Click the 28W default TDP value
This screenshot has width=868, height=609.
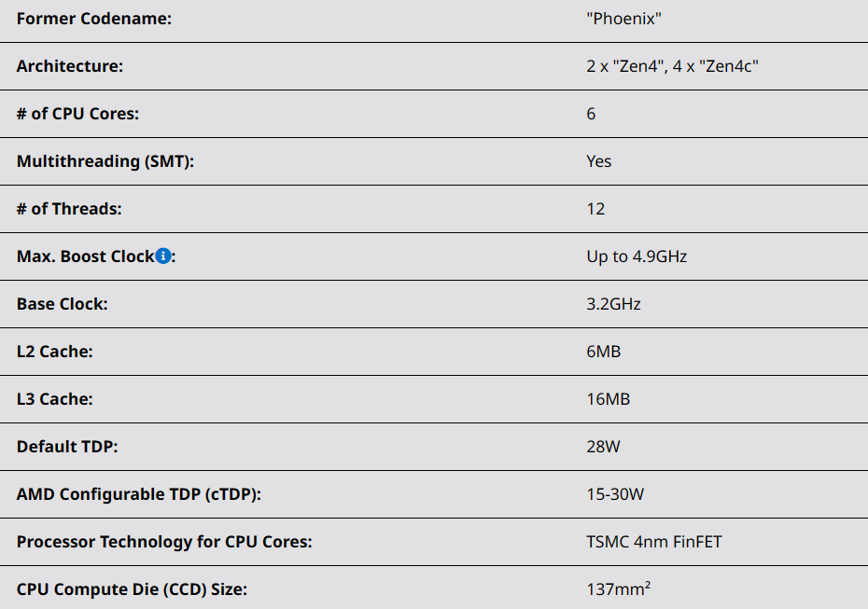click(x=604, y=447)
